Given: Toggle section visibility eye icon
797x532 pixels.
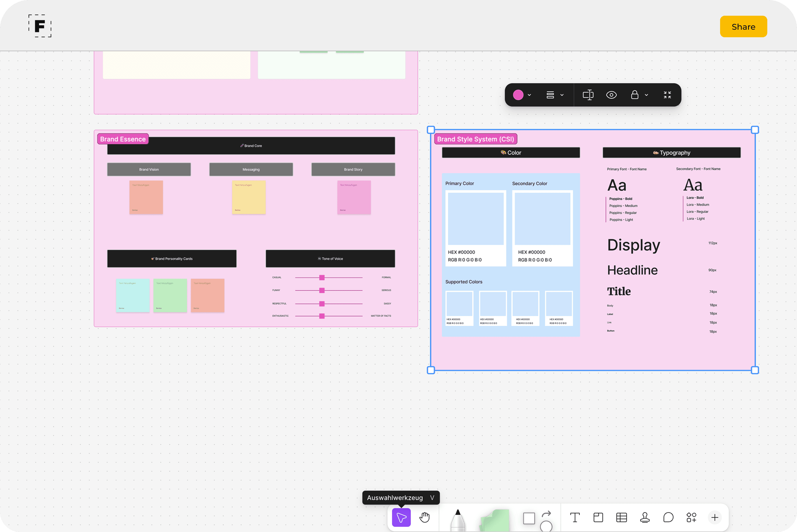Looking at the screenshot, I should coord(611,95).
